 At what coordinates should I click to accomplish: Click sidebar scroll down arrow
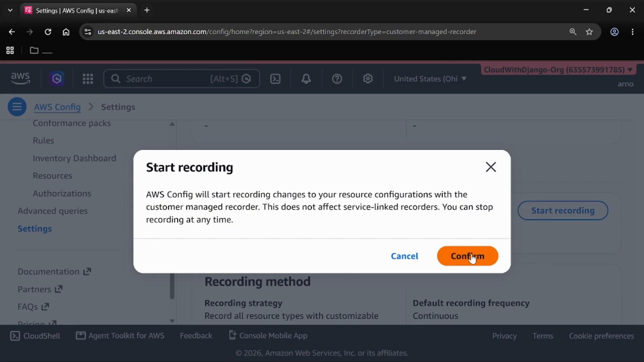coord(172,321)
